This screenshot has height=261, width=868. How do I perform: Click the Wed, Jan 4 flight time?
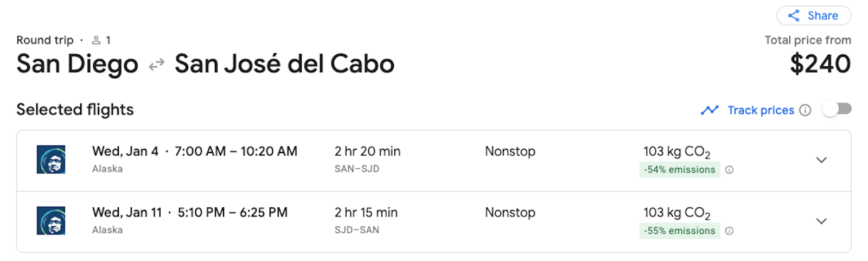[195, 151]
